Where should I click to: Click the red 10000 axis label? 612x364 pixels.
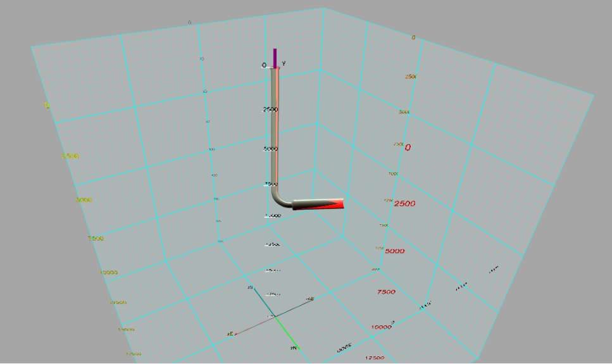click(x=381, y=327)
